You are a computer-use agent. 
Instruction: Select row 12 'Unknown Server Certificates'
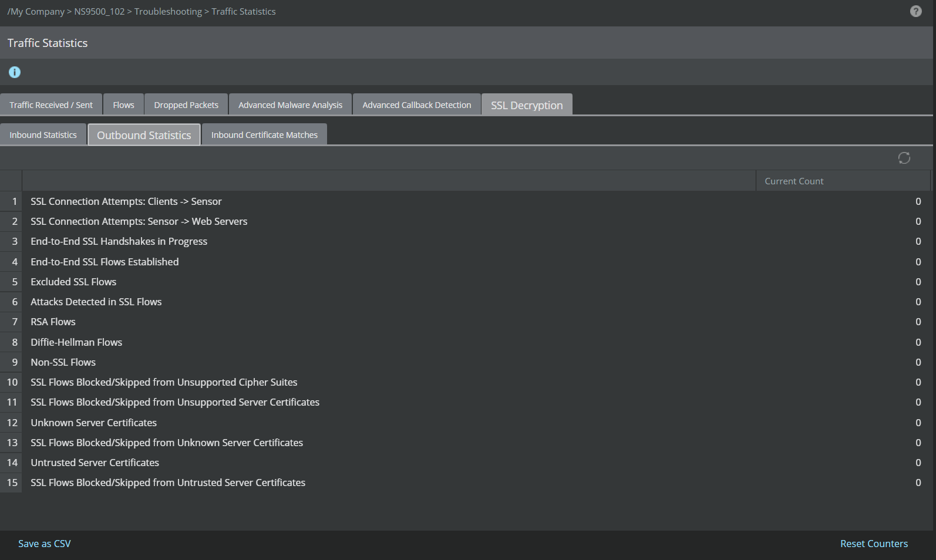465,423
